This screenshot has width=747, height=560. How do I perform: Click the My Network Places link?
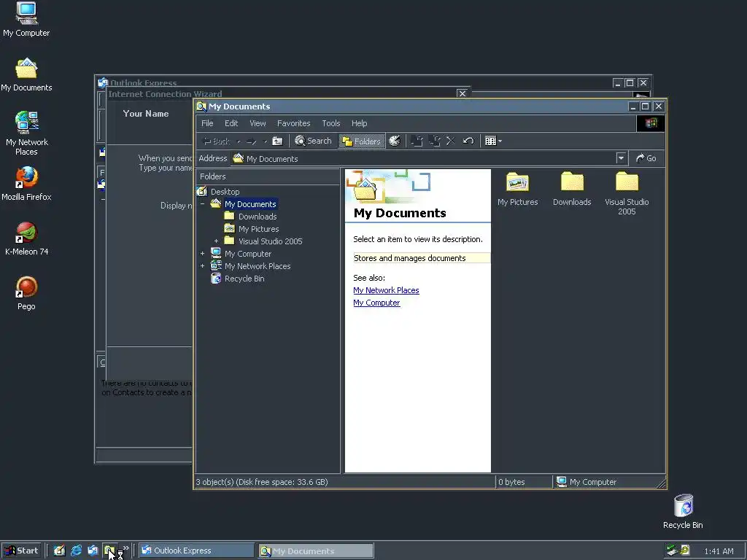click(x=386, y=290)
